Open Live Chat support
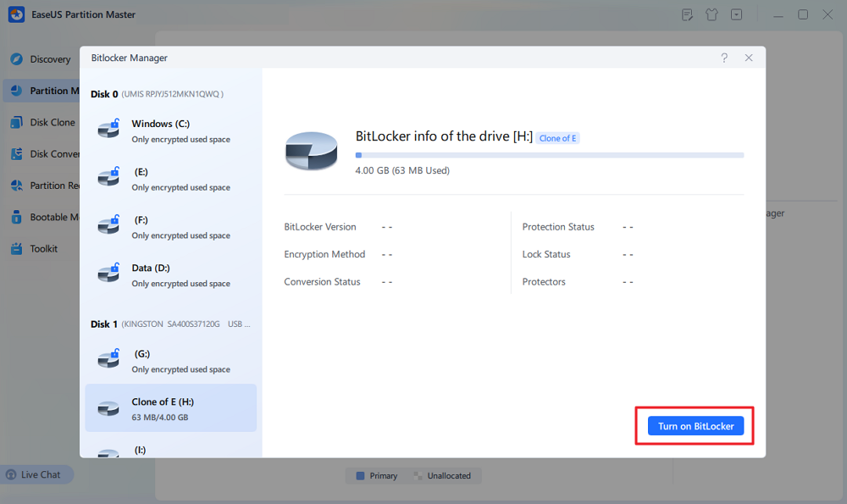 pyautogui.click(x=36, y=474)
